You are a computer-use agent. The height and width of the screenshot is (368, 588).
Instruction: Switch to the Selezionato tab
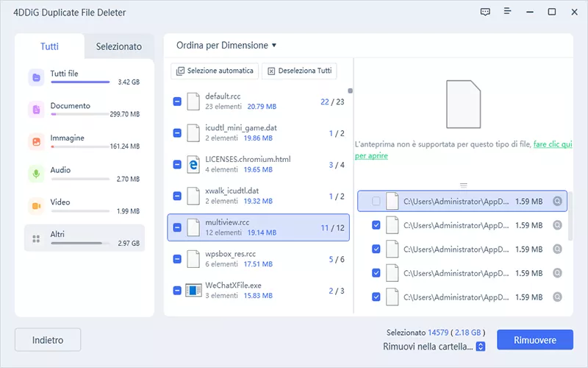[119, 46]
